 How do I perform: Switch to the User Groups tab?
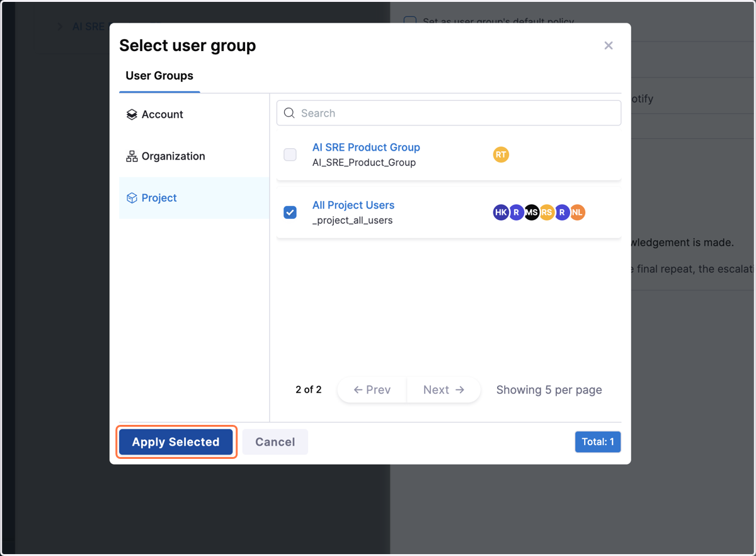[159, 76]
